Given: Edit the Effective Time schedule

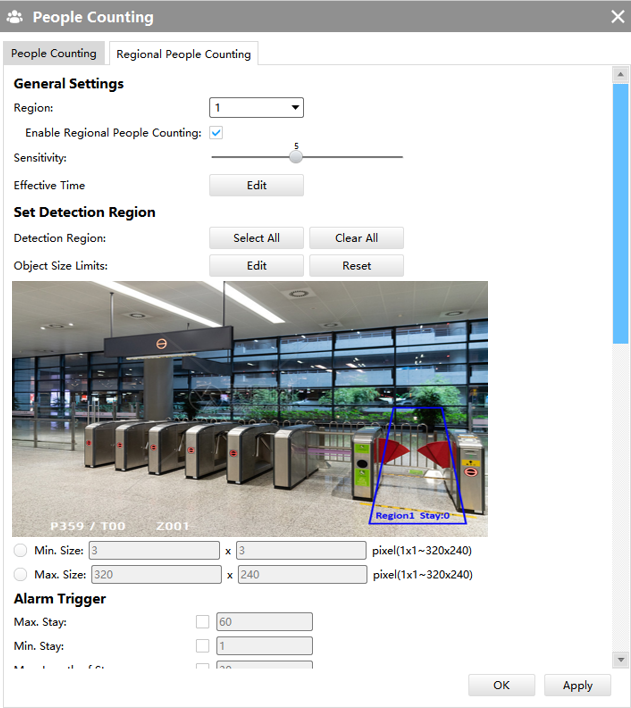Looking at the screenshot, I should pyautogui.click(x=256, y=185).
